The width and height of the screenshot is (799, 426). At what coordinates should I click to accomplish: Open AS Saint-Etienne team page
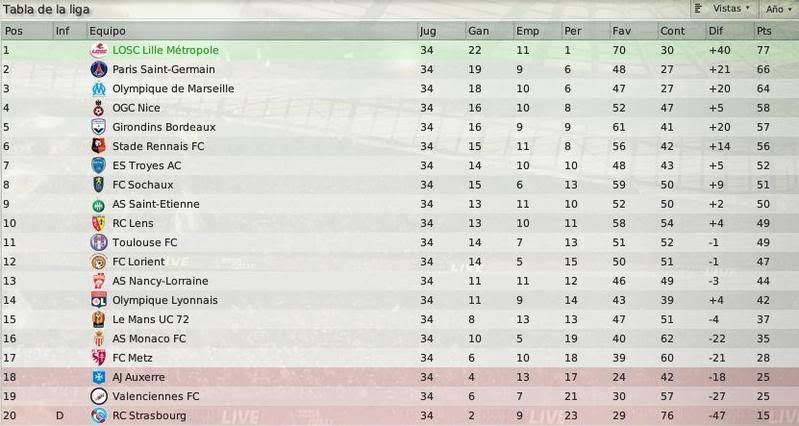pos(156,204)
